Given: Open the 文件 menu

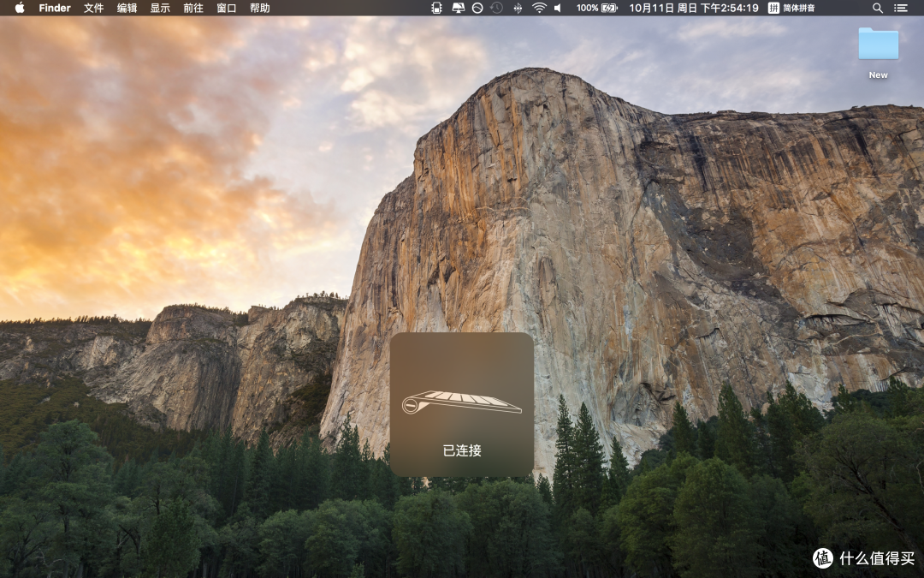Looking at the screenshot, I should [93, 8].
